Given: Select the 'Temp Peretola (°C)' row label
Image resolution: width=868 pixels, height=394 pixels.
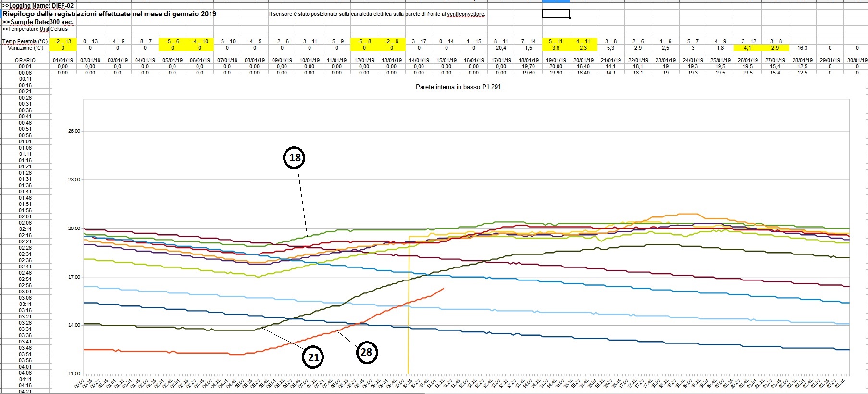Looking at the screenshot, I should coord(25,41).
